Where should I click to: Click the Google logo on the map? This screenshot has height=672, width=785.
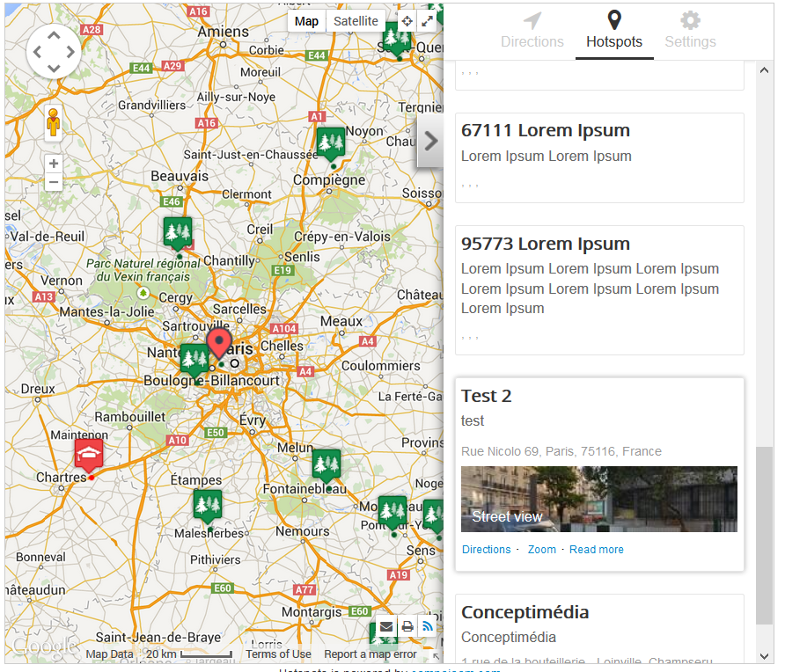45,646
